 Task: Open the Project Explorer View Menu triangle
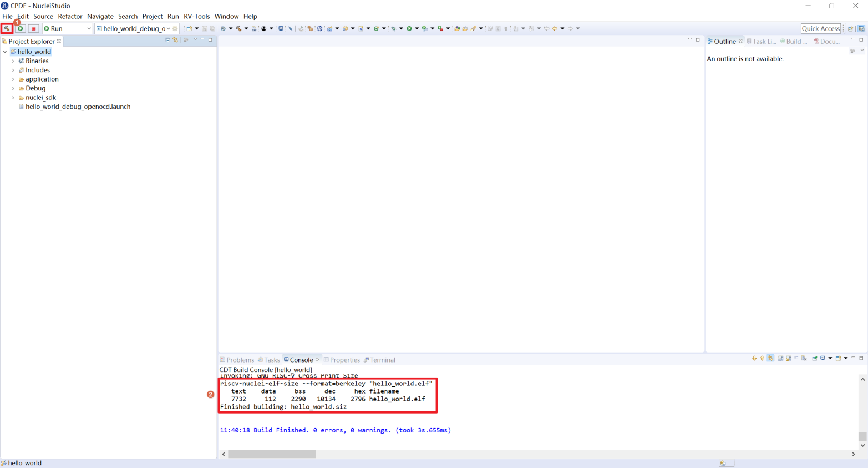[x=195, y=39]
